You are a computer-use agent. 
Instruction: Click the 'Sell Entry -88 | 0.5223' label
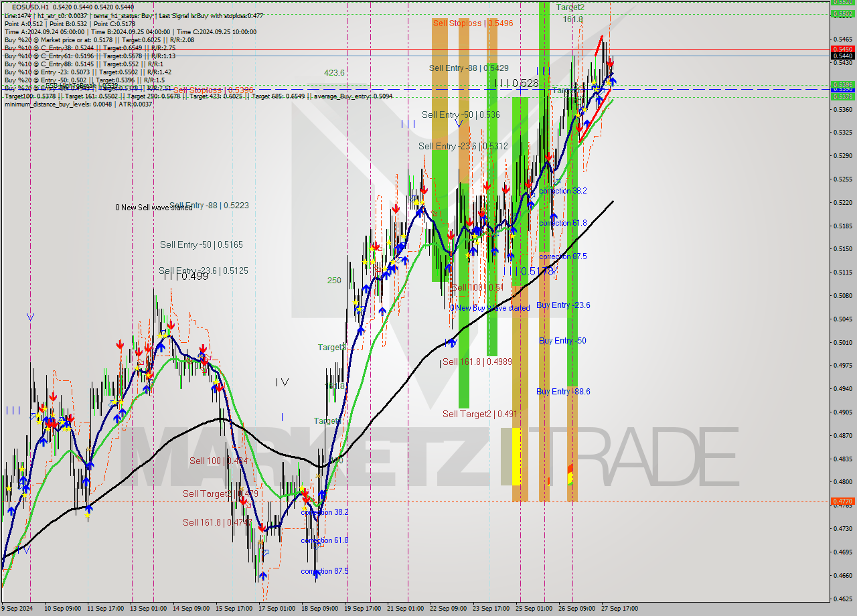click(209, 205)
